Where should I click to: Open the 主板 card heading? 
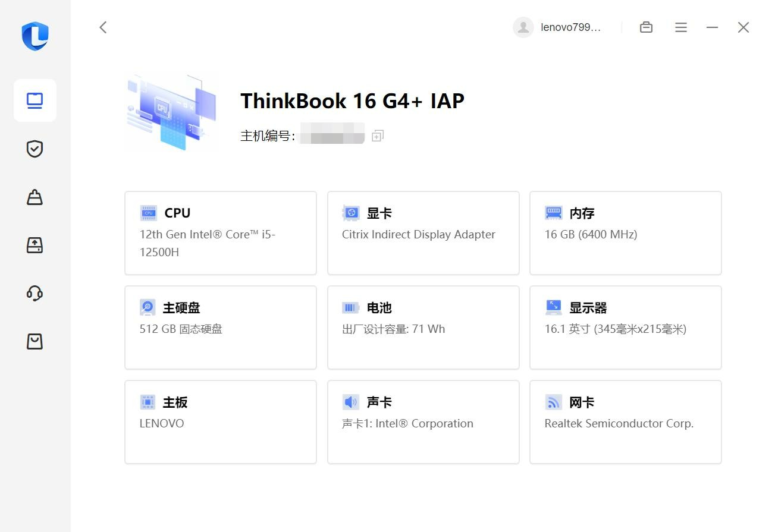tap(175, 402)
